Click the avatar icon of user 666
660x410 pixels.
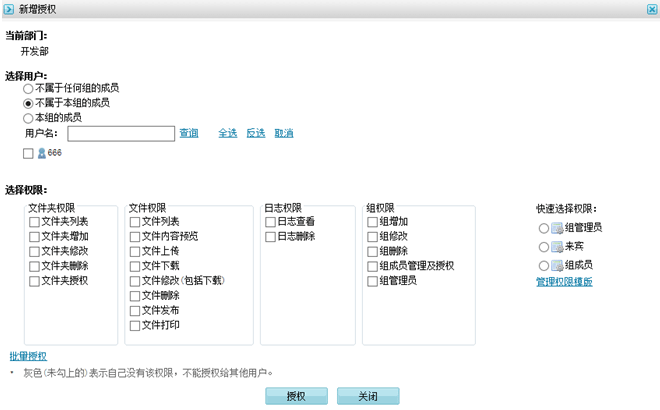(42, 153)
